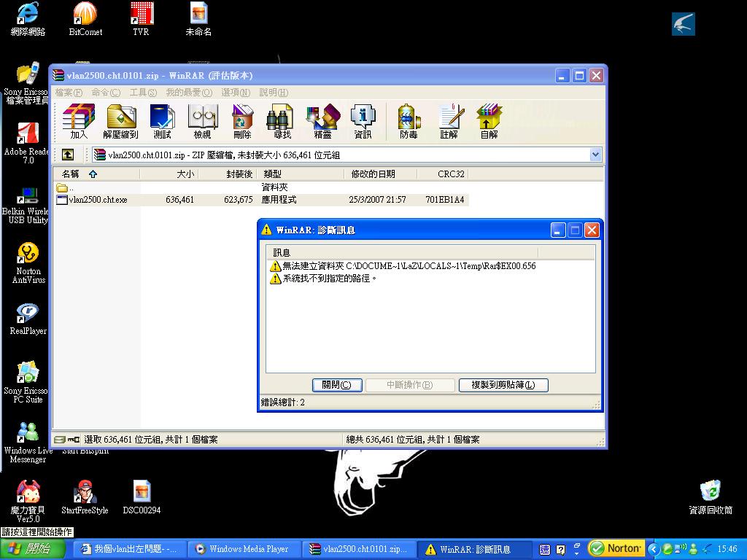Open the 選項(N) menu
747x560 pixels.
point(236,93)
